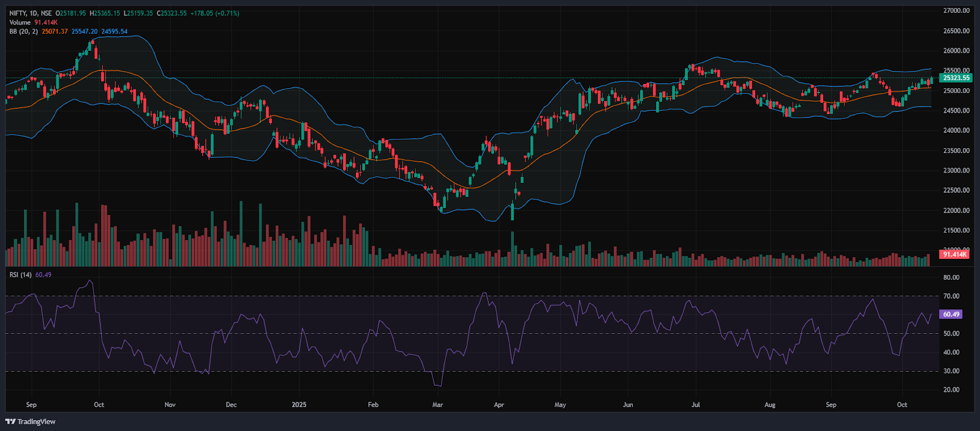Screen dimensions: 980x431
Task: Click the 60.49 RSI value tag on the axis
Action: click(951, 314)
